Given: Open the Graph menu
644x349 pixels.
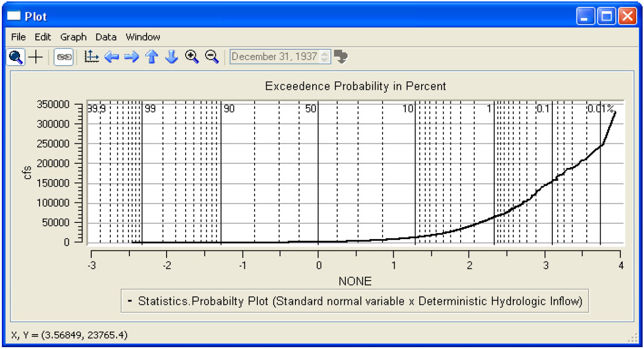Looking at the screenshot, I should click(x=74, y=37).
